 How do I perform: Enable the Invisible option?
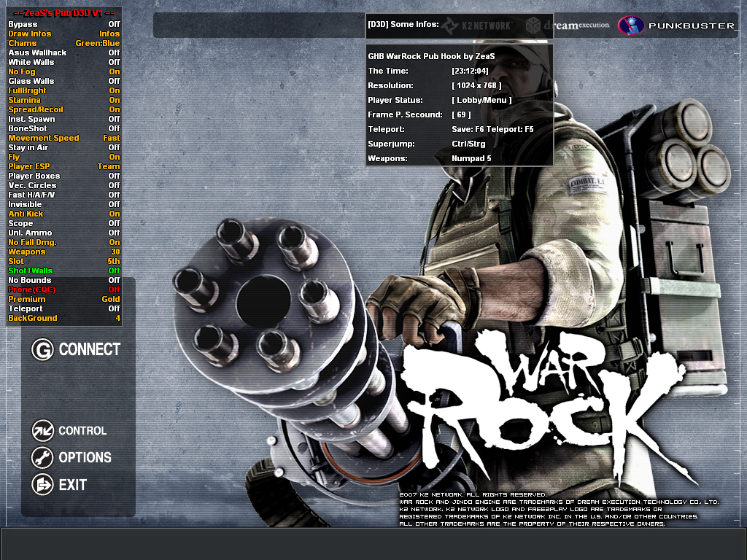(64, 205)
